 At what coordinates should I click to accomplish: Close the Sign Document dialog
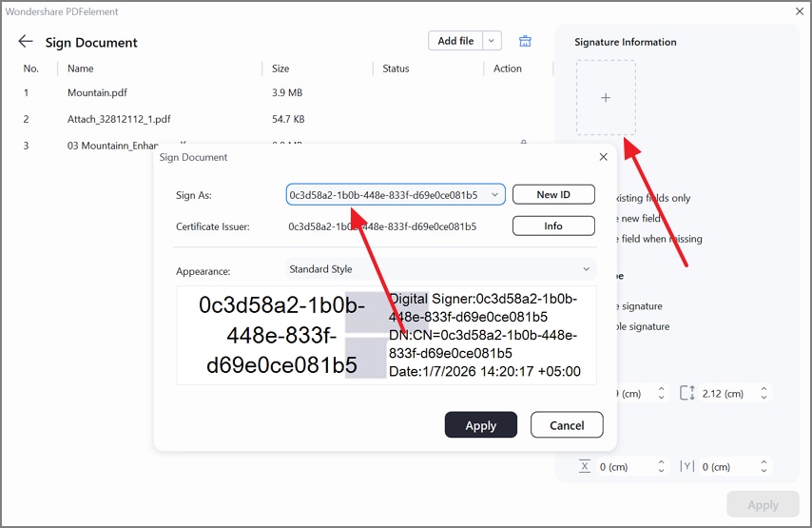click(x=604, y=157)
